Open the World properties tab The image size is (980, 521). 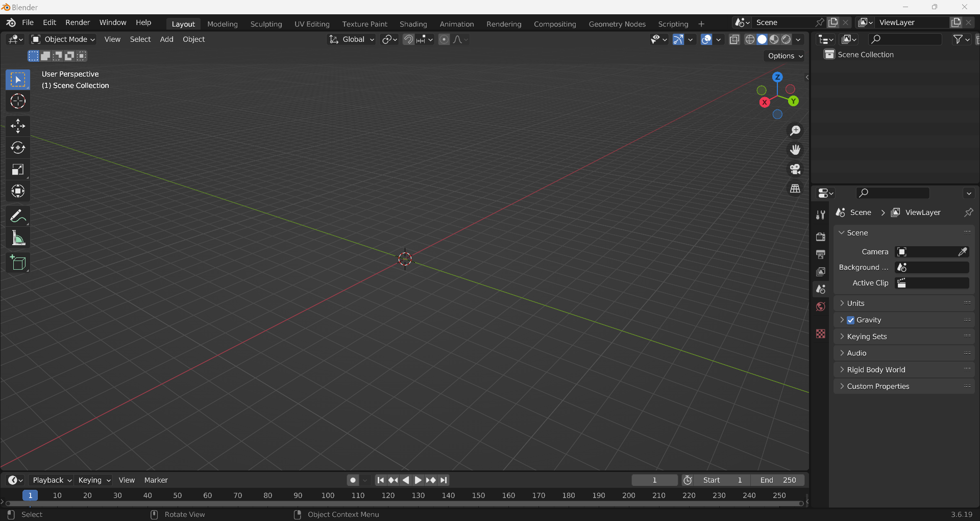click(821, 306)
